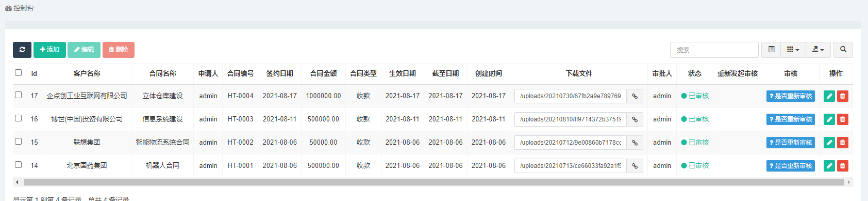The width and height of the screenshot is (868, 201).
Task: Open the columns grid dropdown
Action: click(x=793, y=50)
